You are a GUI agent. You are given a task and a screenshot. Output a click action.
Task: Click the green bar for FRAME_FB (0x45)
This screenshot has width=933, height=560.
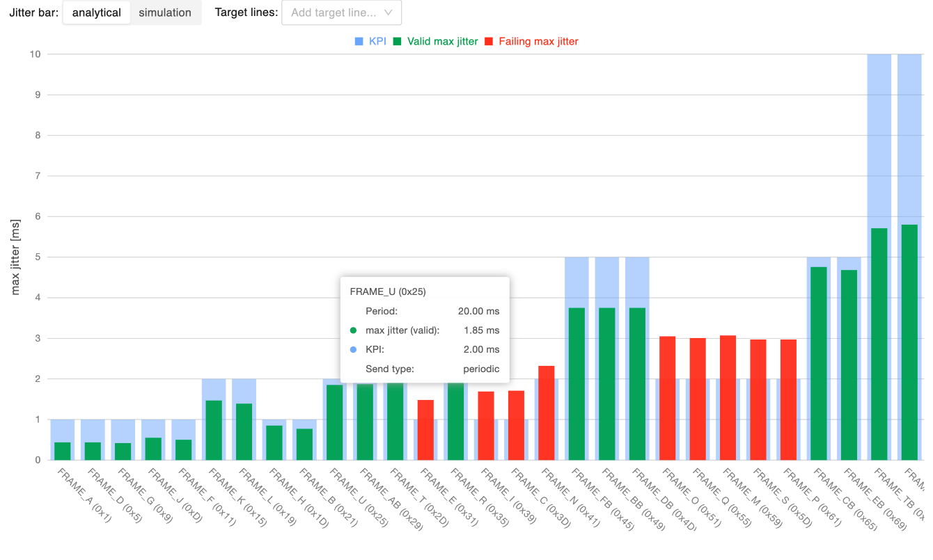[577, 384]
